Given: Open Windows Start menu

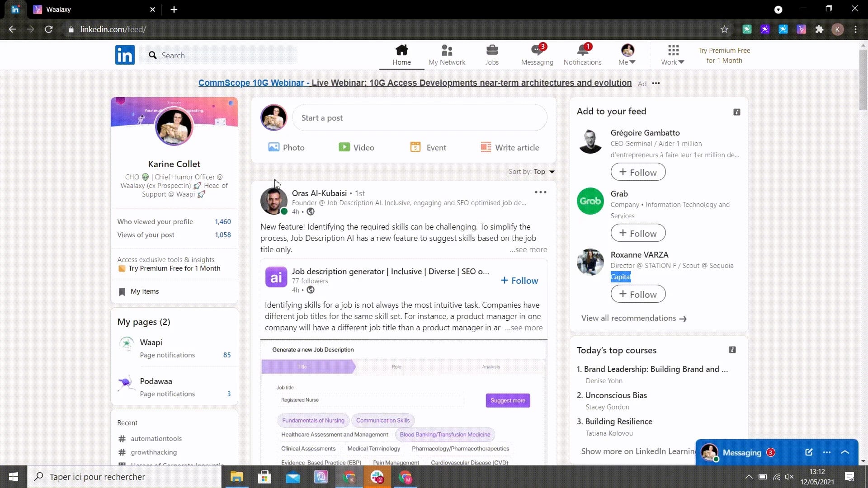Looking at the screenshot, I should pyautogui.click(x=14, y=477).
